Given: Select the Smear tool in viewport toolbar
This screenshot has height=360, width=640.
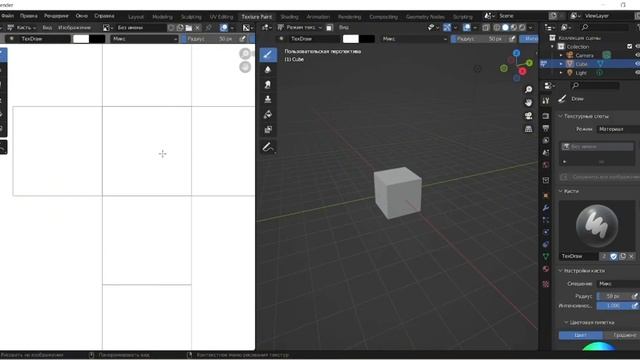Looking at the screenshot, I should pyautogui.click(x=268, y=84).
